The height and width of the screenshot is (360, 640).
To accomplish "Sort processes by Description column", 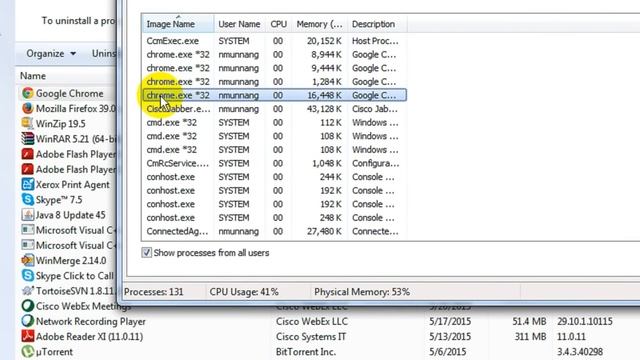I will (x=377, y=24).
